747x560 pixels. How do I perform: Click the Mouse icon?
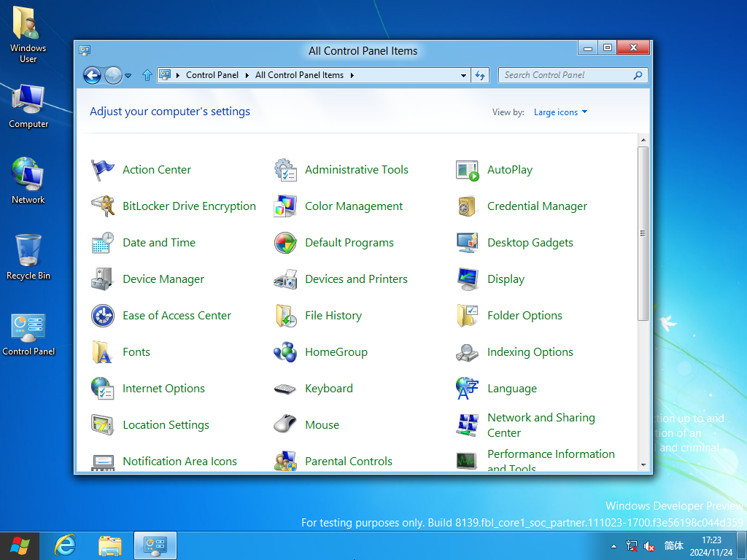point(285,424)
